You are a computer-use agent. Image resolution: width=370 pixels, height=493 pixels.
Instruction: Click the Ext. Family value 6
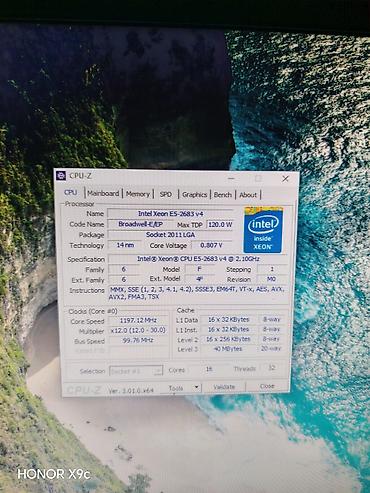coord(124,279)
